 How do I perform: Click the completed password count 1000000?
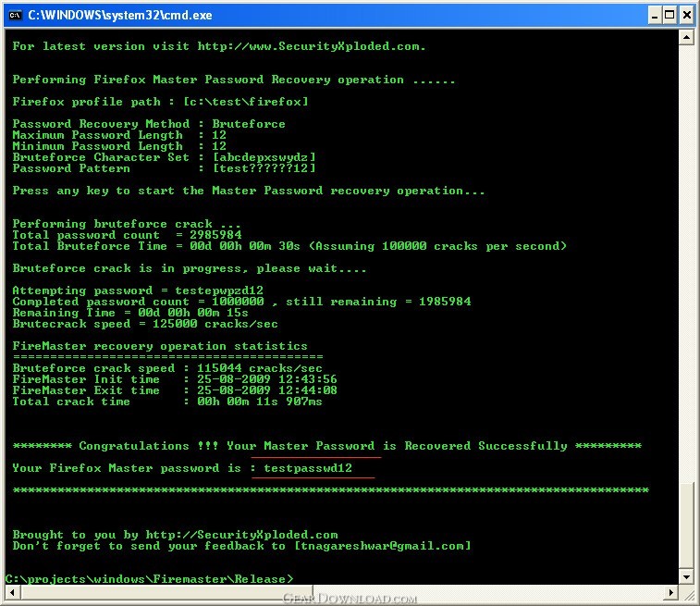click(238, 302)
